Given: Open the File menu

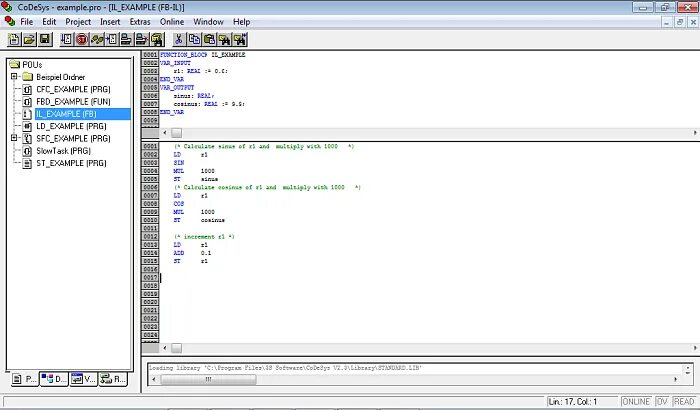Looking at the screenshot, I should click(x=27, y=22).
